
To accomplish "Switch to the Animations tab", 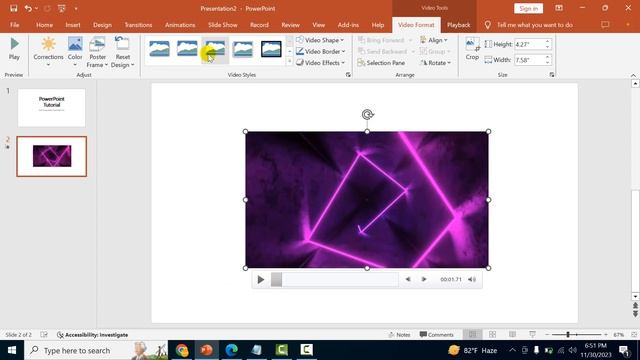I will tap(180, 25).
